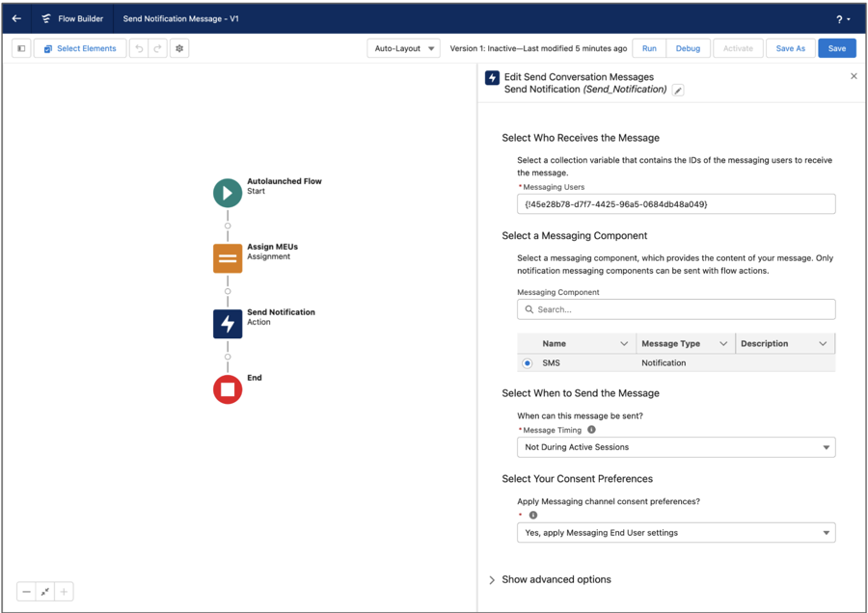Expand Show advanced options
Viewport: 868px width, 613px height.
tap(551, 580)
